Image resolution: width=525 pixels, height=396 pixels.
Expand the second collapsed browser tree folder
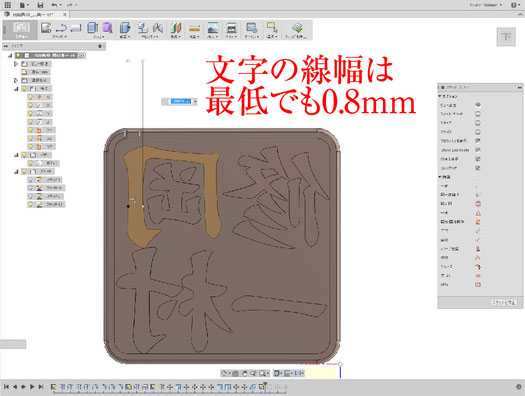[x=16, y=80]
